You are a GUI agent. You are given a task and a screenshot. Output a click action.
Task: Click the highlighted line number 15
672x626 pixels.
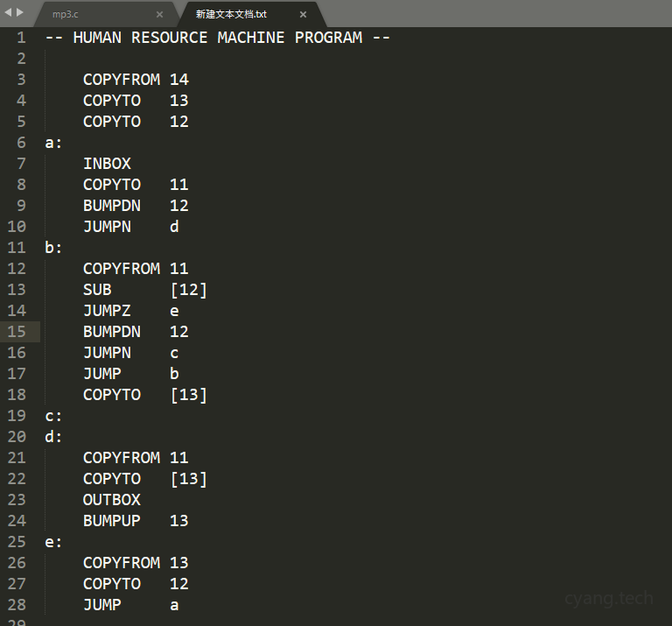pyautogui.click(x=17, y=332)
